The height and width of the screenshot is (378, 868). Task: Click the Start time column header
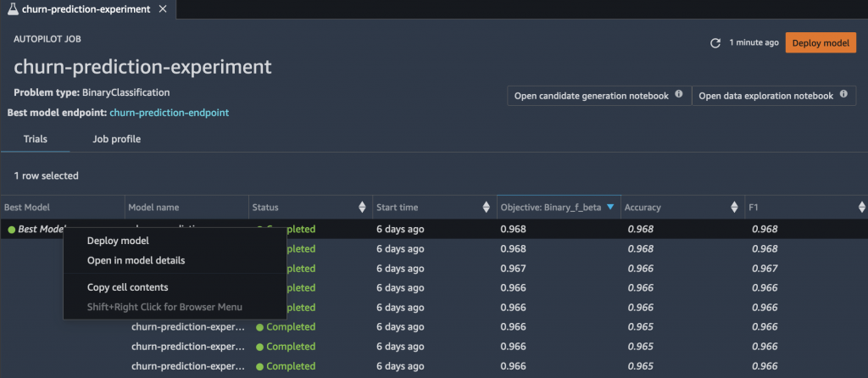pyautogui.click(x=435, y=208)
